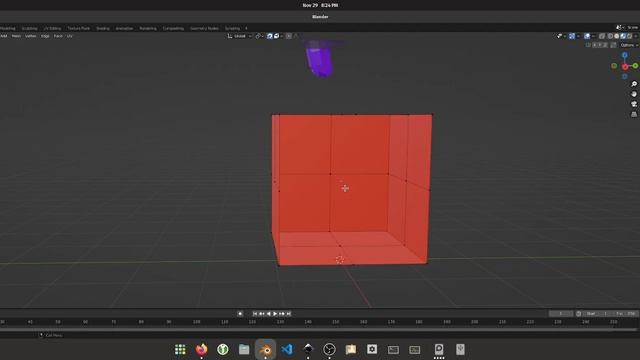
Task: Toggle the camera view icon
Action: tap(634, 104)
